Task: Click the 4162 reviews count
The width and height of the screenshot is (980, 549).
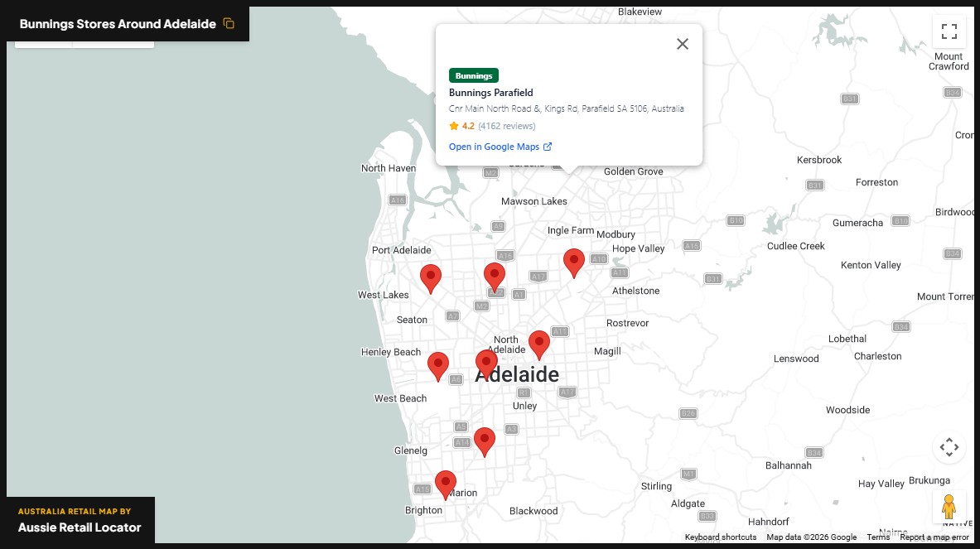Action: point(507,126)
